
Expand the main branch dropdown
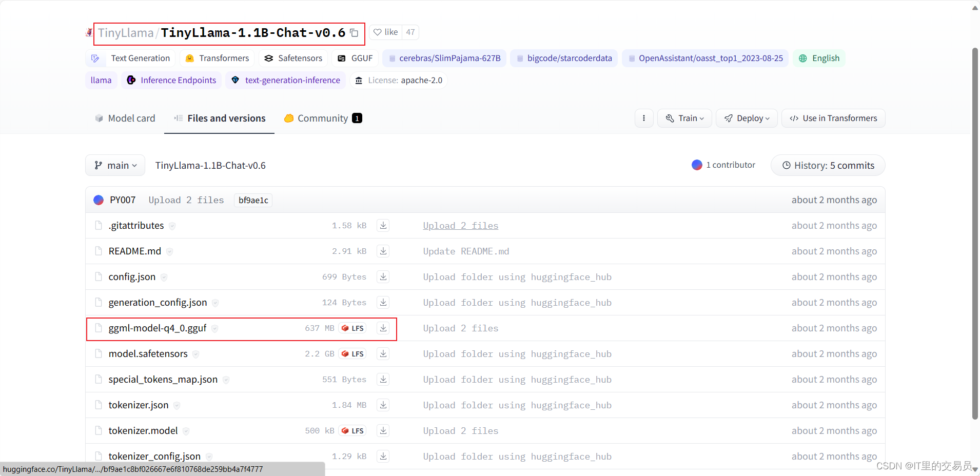point(115,165)
